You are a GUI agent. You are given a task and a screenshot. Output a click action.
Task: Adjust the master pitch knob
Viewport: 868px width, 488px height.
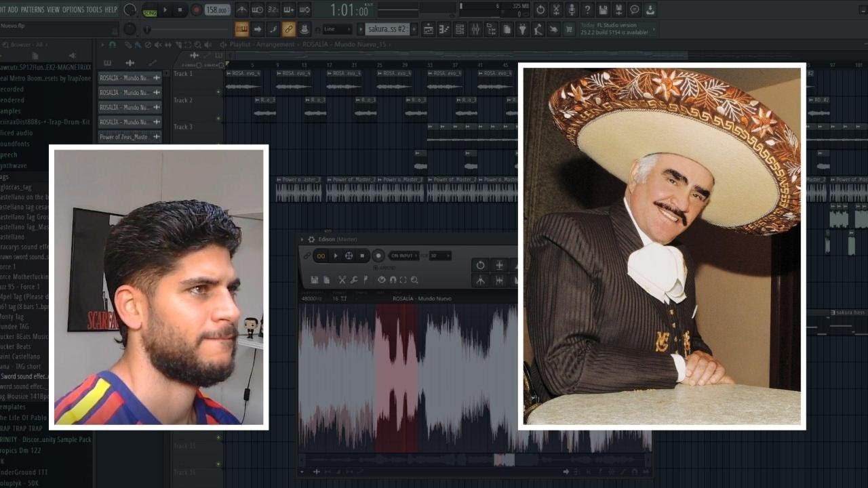click(x=130, y=29)
